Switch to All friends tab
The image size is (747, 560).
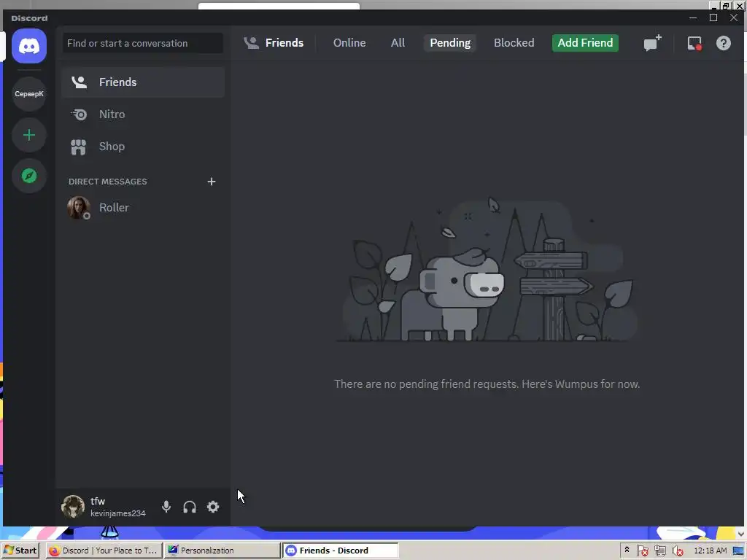click(x=398, y=43)
